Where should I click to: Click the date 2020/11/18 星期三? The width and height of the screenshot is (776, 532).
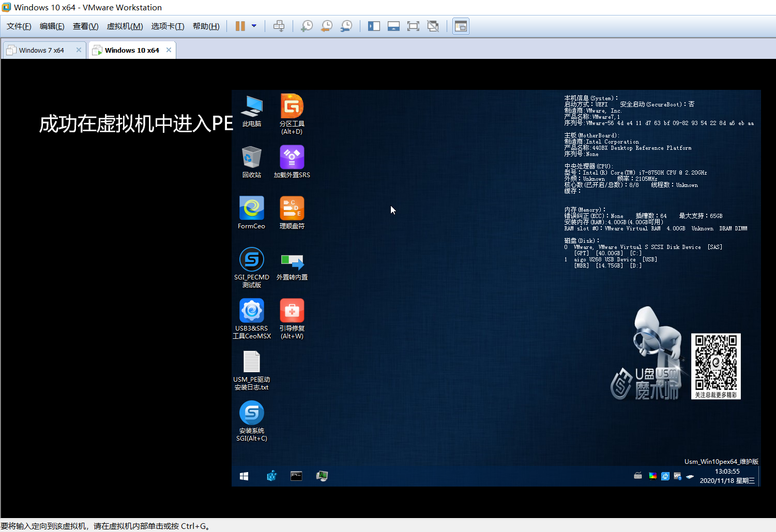click(x=727, y=481)
